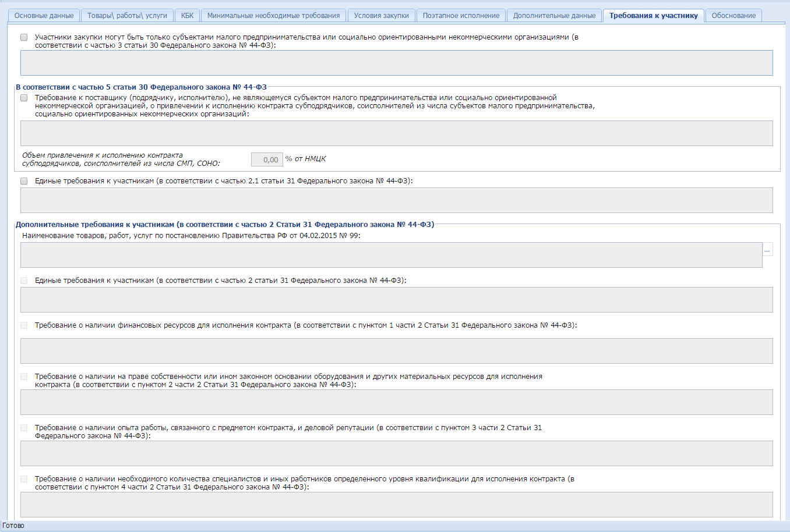Tick the subcontractor involvement requirement checkbox
790x532 pixels.
pos(24,98)
